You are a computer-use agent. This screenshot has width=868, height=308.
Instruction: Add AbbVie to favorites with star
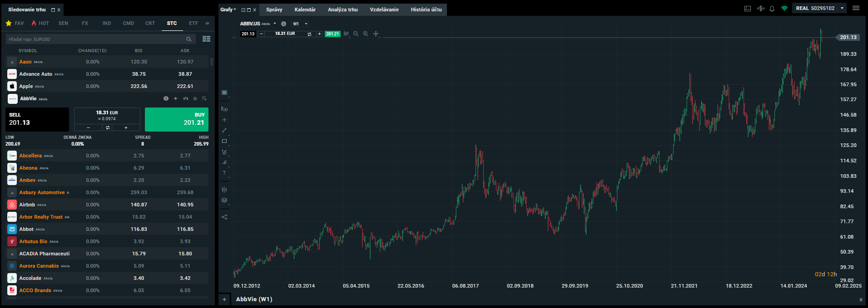(x=195, y=98)
